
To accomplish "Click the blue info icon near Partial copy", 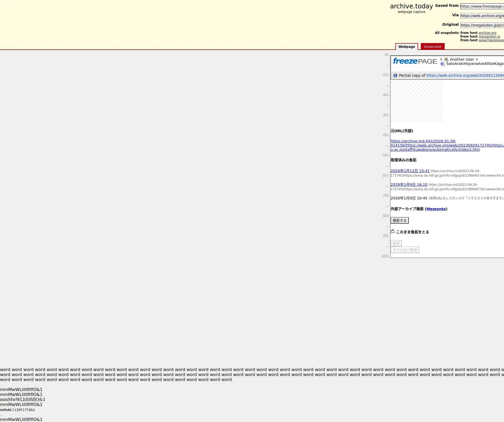I will point(395,75).
